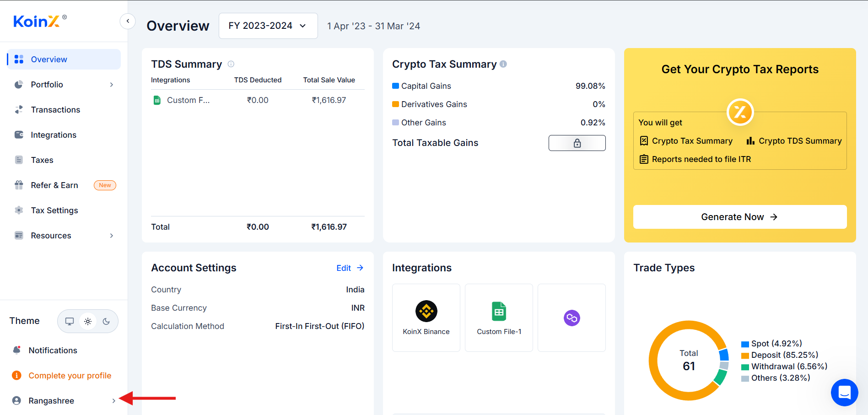Screen dimensions: 868x415
Task: Open the KoinX Binance integration tile
Action: tap(426, 318)
